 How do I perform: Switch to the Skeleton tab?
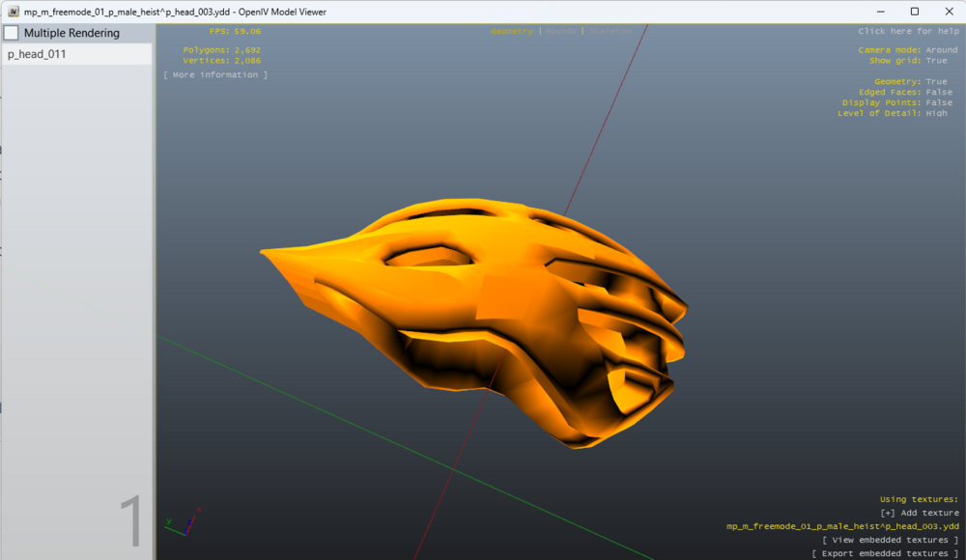[610, 32]
